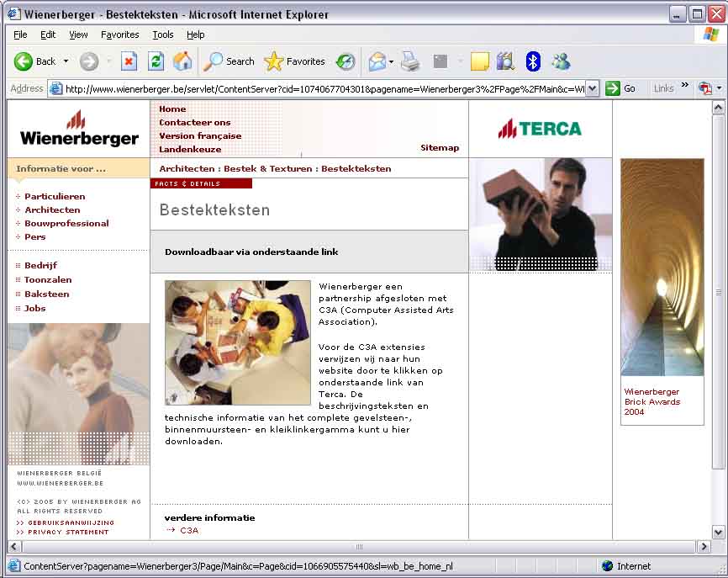The image size is (728, 578).
Task: Open the Back button history dropdown
Action: click(x=66, y=61)
